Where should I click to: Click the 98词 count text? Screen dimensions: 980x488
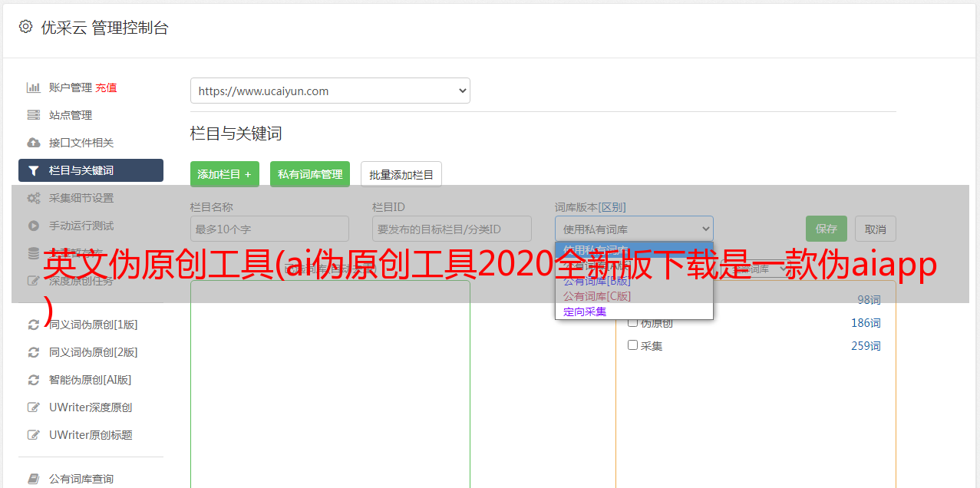pyautogui.click(x=869, y=300)
